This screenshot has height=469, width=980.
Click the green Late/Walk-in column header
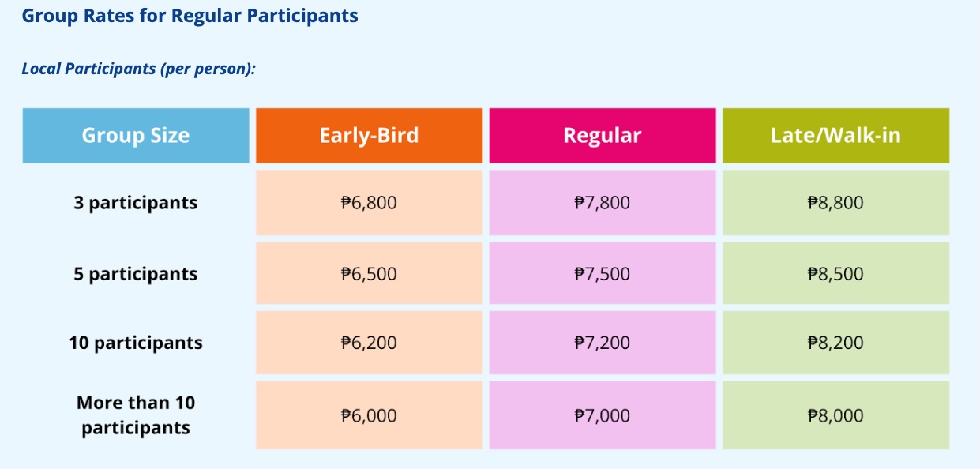click(835, 136)
